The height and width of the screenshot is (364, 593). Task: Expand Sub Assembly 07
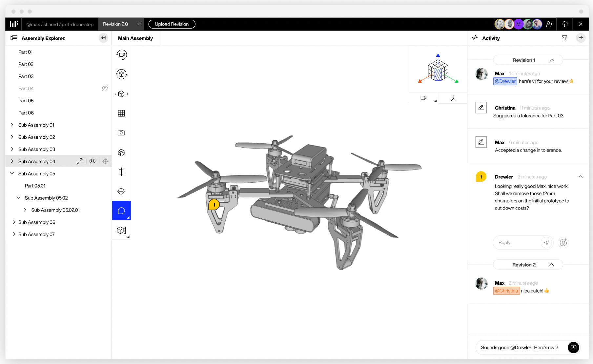tap(14, 234)
